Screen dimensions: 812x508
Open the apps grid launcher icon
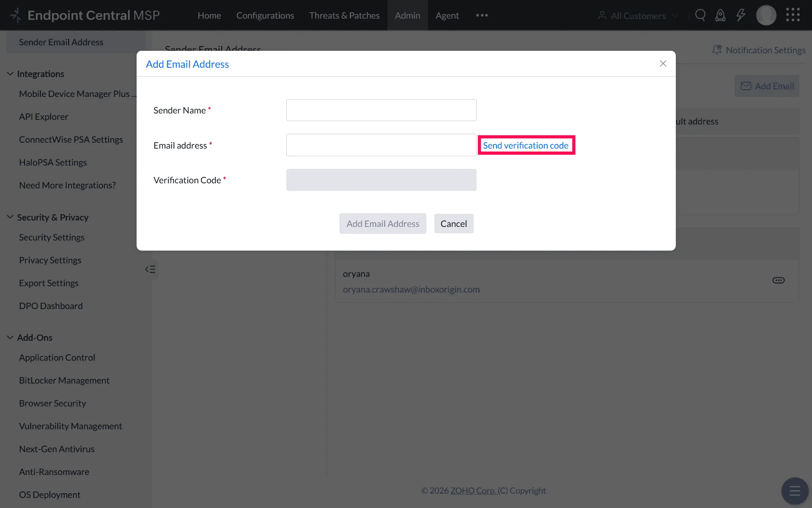pyautogui.click(x=793, y=15)
